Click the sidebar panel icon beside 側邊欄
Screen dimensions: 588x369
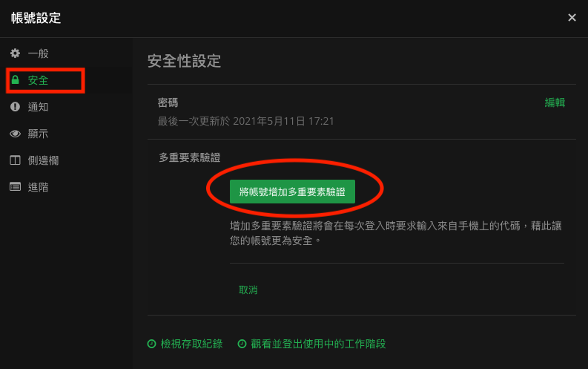click(15, 160)
